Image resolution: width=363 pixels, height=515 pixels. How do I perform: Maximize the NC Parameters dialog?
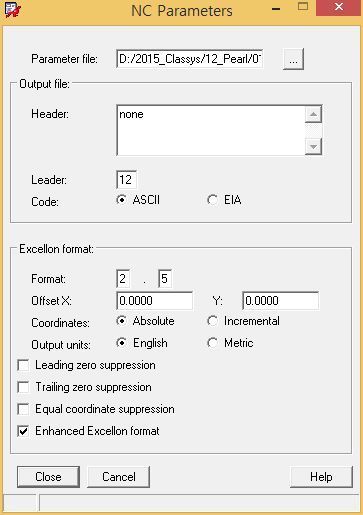point(303,7)
